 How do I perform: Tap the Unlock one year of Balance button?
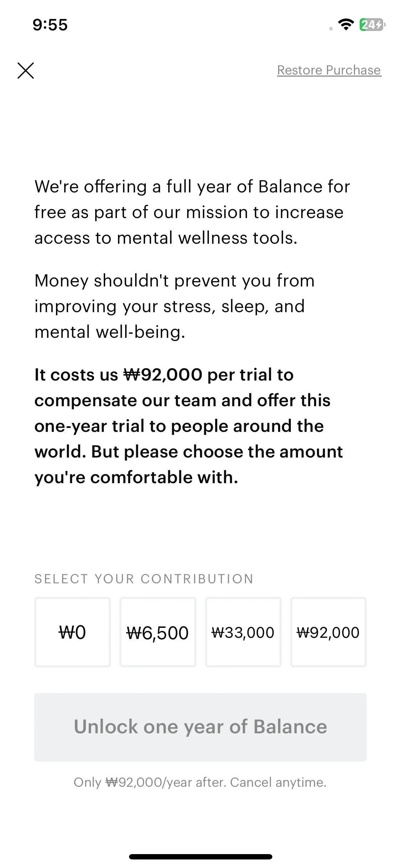point(200,727)
